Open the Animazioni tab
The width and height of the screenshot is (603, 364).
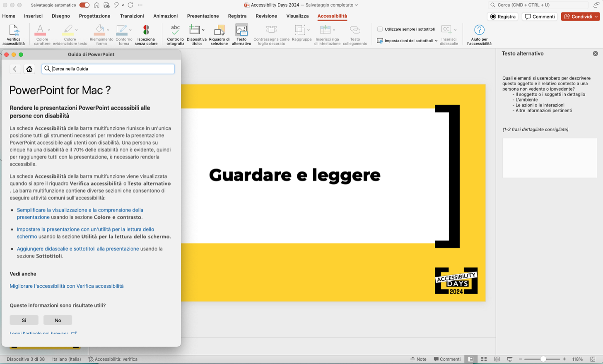click(165, 16)
